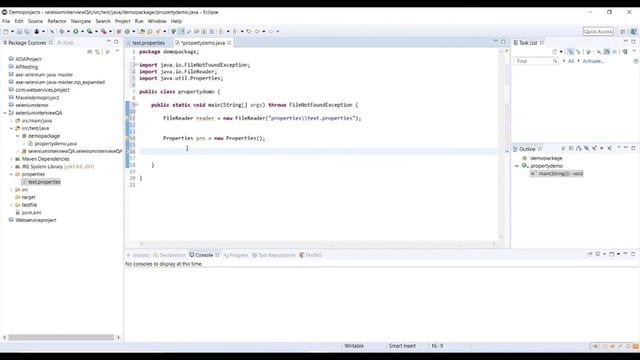Expand the Maven Dependencies node
Image resolution: width=640 pixels, height=360 pixels.
coord(11,159)
